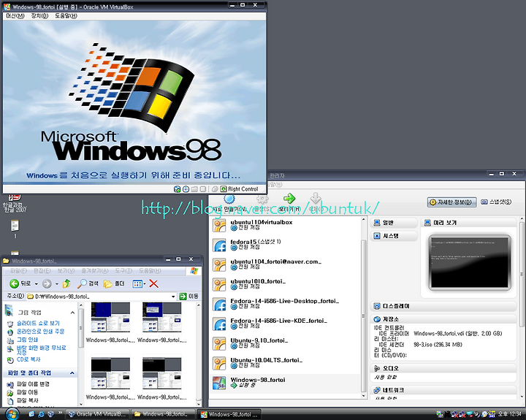
Task: Switch to Oracle VM VirtualB... taskbar button
Action: pos(97,414)
